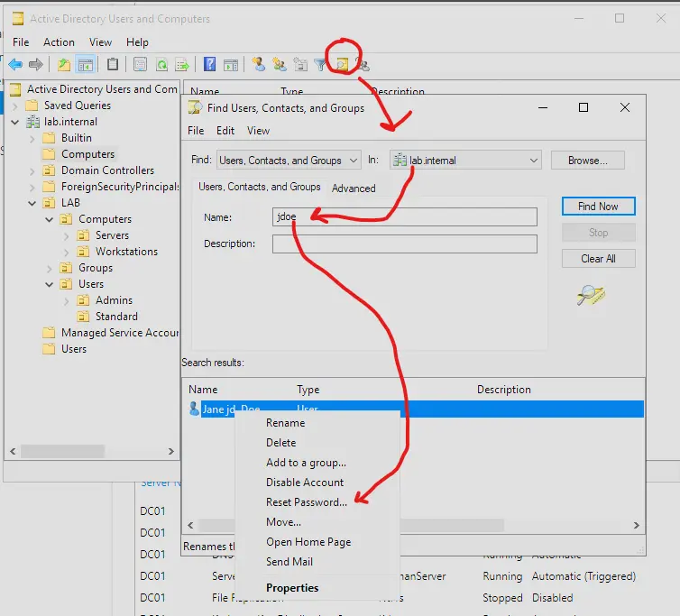
Task: Click the Browse button
Action: click(588, 160)
